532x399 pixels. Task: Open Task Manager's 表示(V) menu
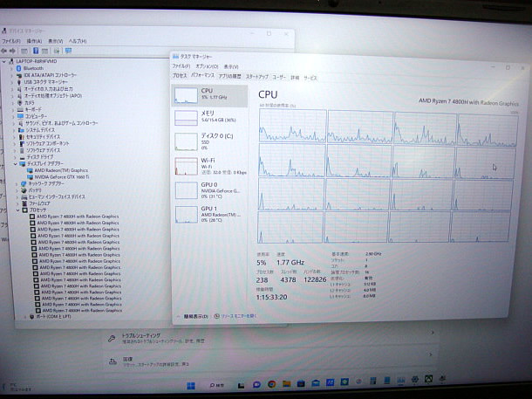(231, 67)
